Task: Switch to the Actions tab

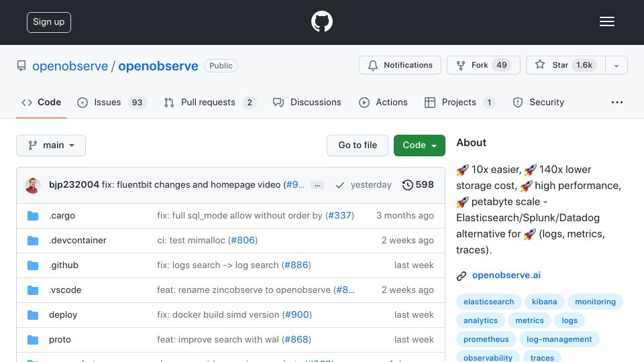Action: pos(383,102)
